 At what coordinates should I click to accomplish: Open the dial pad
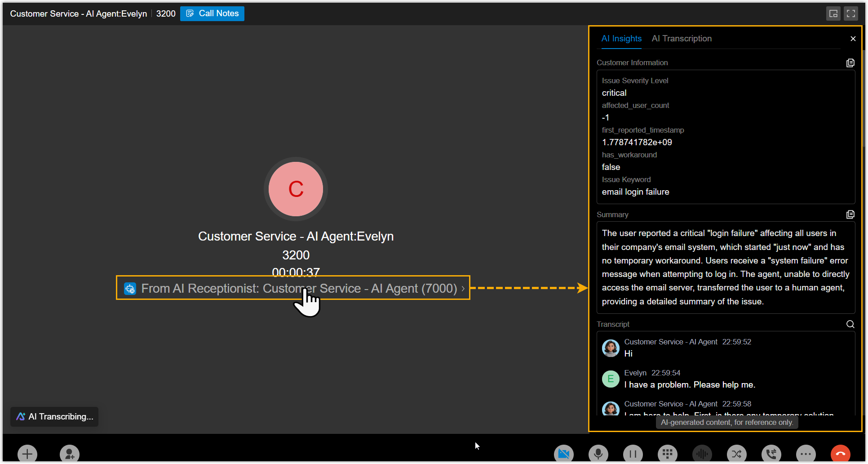(x=668, y=454)
